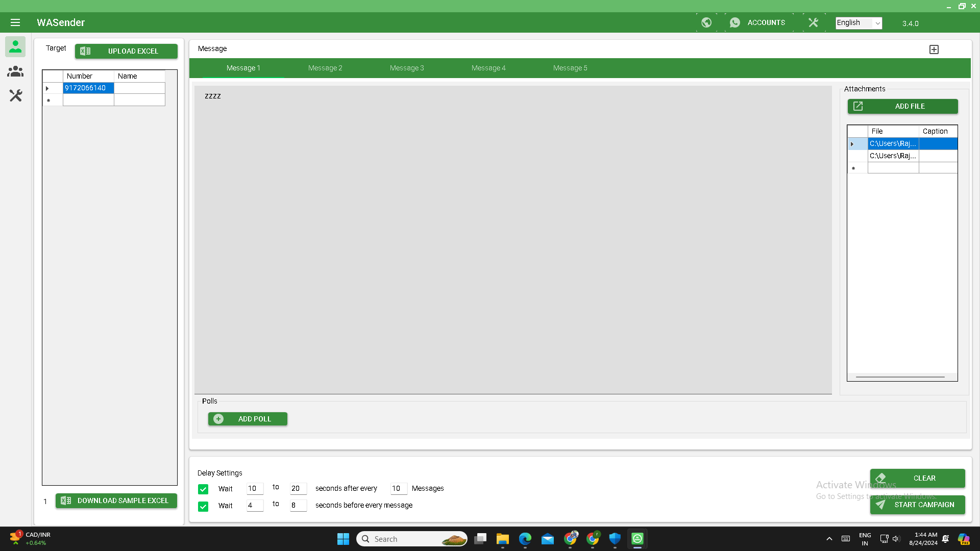Switch to the Message 3 tab
The width and height of the screenshot is (980, 551).
click(x=407, y=68)
